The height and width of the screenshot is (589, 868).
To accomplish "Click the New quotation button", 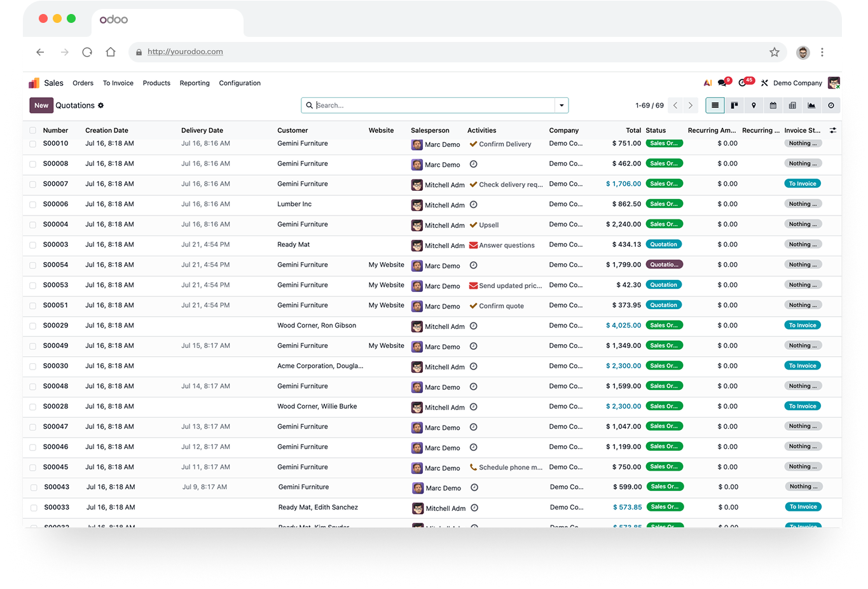I will [x=41, y=106].
